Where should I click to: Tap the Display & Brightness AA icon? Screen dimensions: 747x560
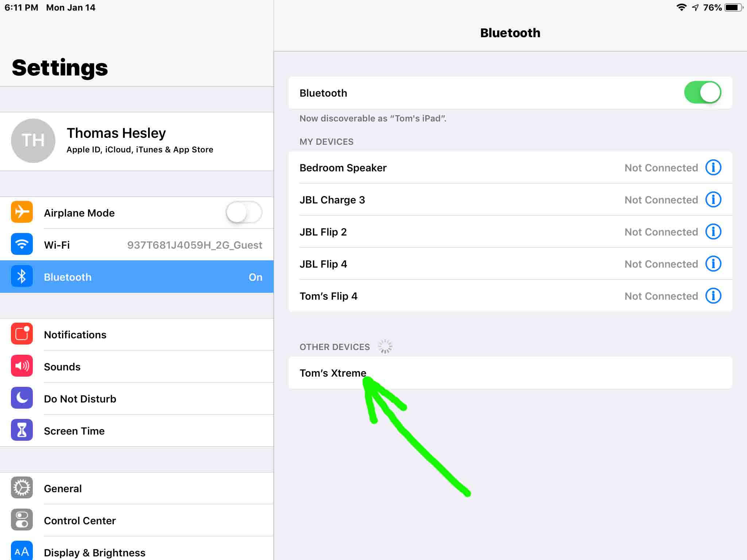click(x=22, y=551)
